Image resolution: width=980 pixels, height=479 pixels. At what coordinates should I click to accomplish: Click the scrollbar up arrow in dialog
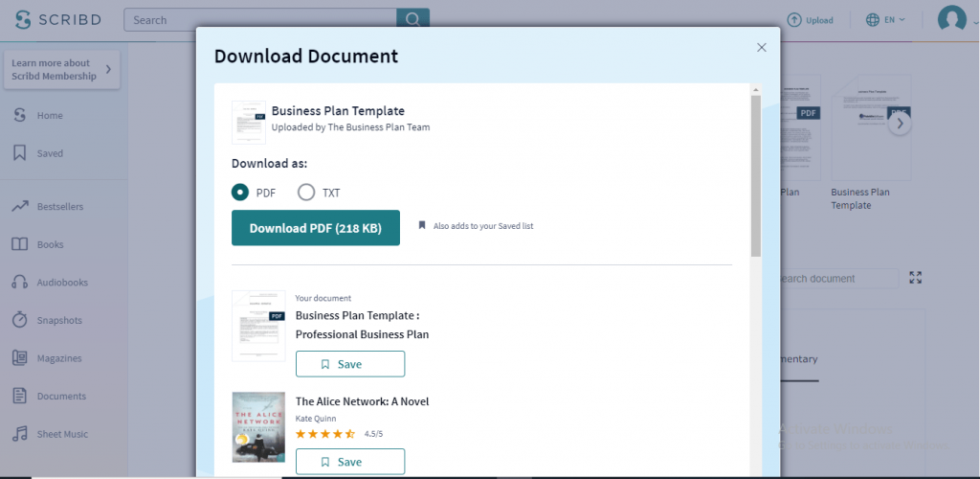click(x=756, y=89)
